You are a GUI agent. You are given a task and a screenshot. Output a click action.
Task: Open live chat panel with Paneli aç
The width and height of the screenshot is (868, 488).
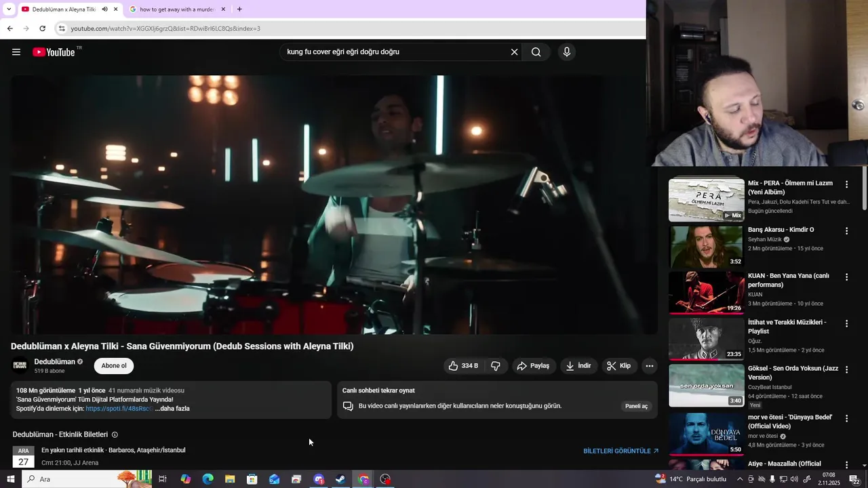[636, 406]
